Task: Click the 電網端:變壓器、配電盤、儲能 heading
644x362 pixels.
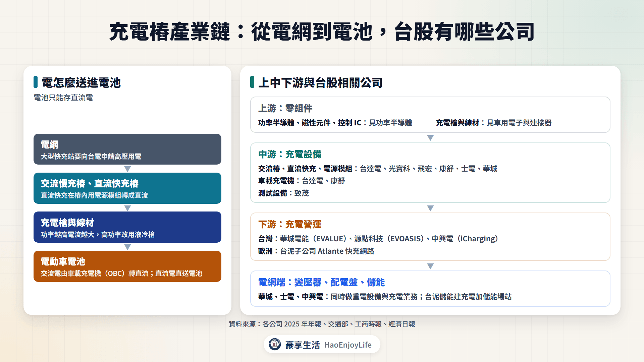Action: 321,282
